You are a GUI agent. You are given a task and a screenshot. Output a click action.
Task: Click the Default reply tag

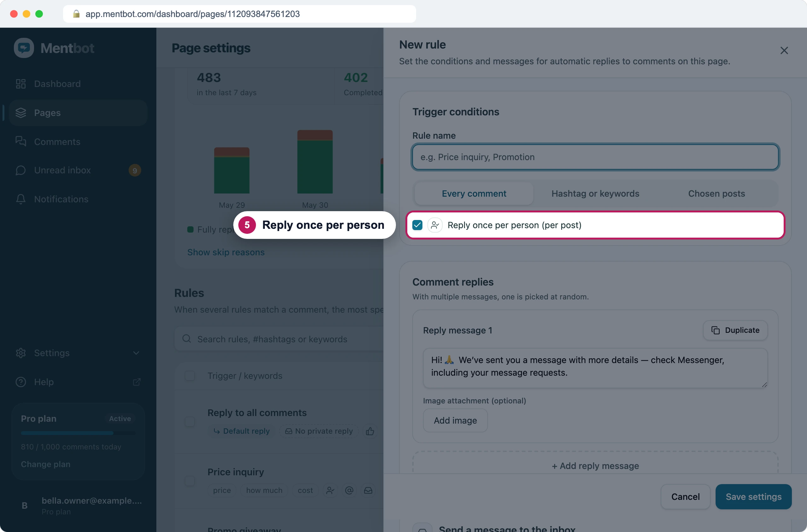point(241,431)
